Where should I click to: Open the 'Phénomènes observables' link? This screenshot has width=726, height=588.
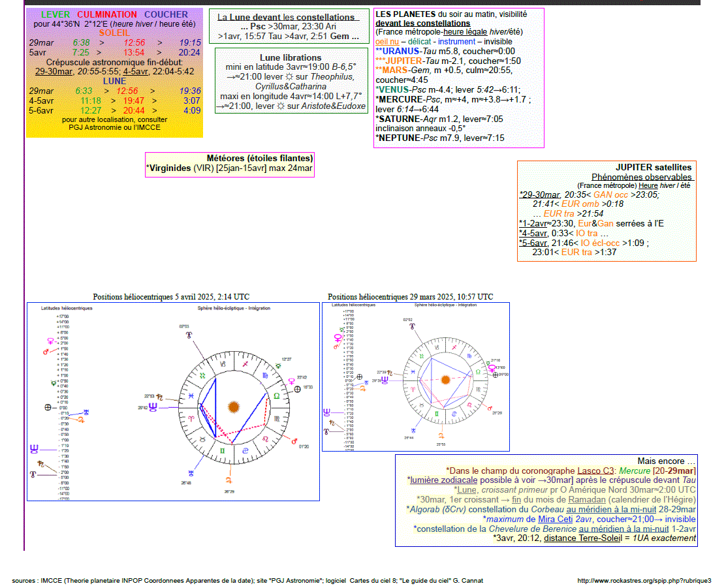(642, 177)
